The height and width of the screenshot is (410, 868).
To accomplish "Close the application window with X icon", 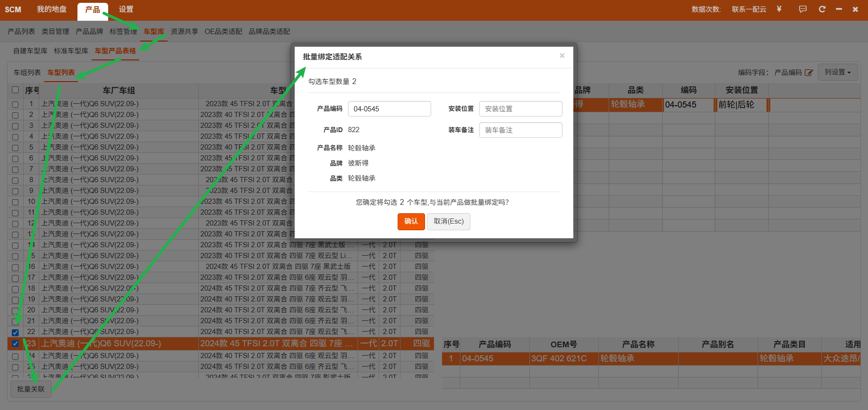I will [x=855, y=9].
